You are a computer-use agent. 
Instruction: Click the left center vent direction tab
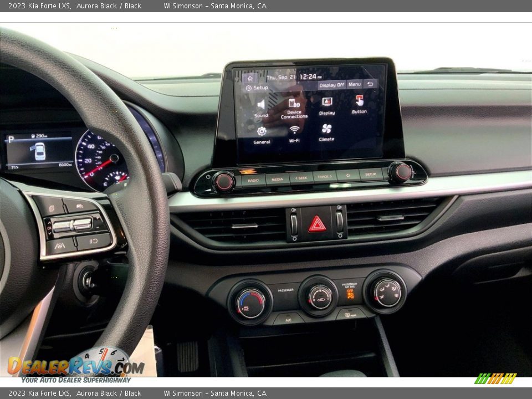(244, 226)
